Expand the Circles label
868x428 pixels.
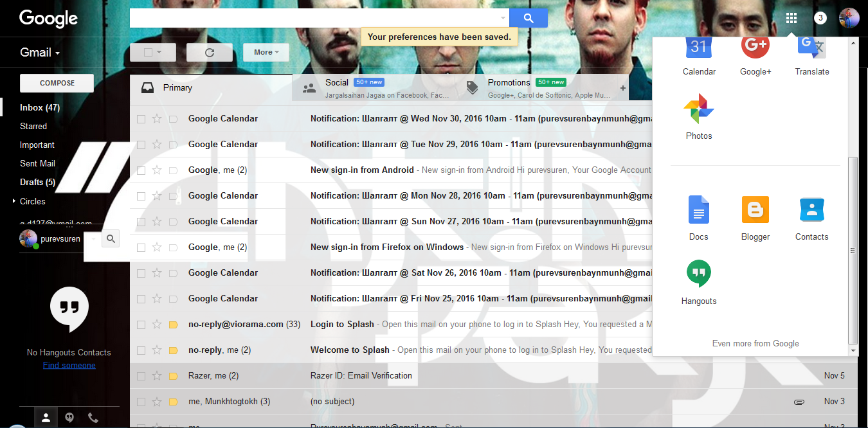[x=15, y=201]
